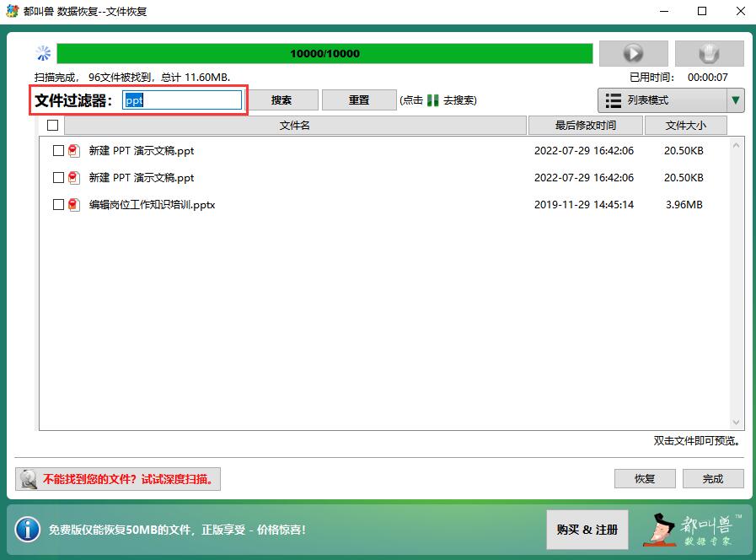Click the hand icon to stop scanning
Viewport: 756px width, 560px height.
pyautogui.click(x=709, y=53)
